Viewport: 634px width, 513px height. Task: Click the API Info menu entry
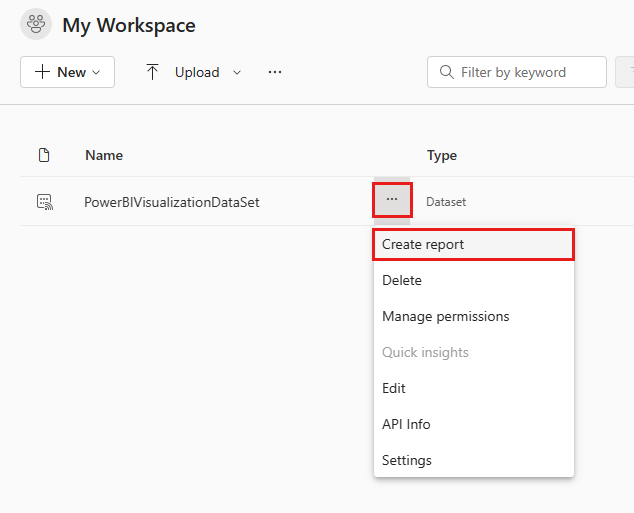point(406,424)
